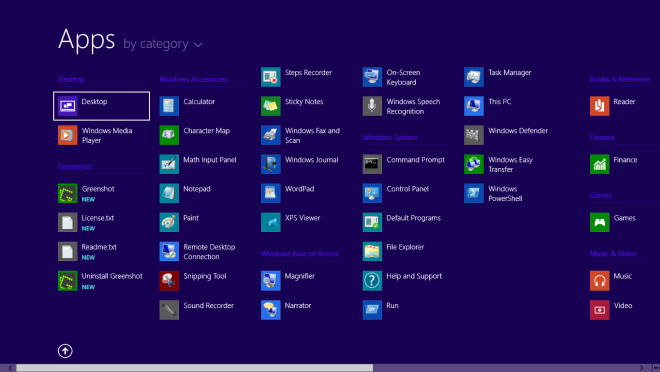Launch the Snipping Tool icon
Screen dimensions: 660x372
pos(169,281)
